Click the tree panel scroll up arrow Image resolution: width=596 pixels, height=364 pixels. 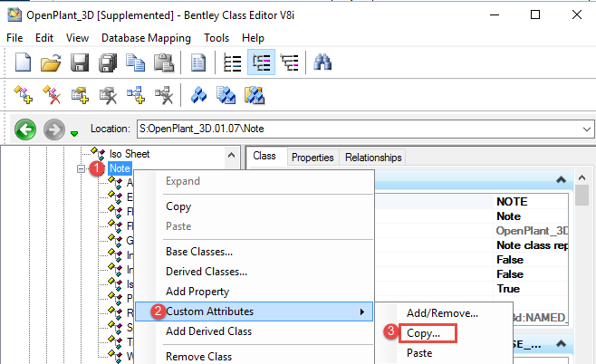[231, 155]
